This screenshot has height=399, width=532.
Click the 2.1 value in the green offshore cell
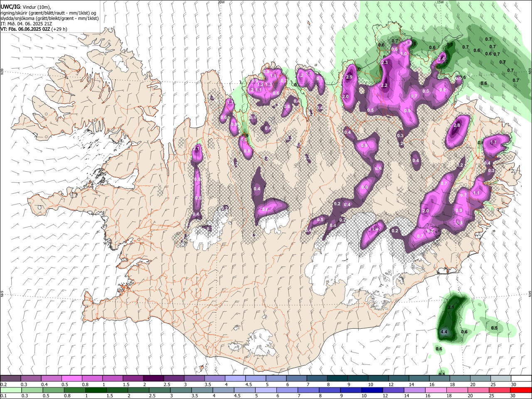451,307
